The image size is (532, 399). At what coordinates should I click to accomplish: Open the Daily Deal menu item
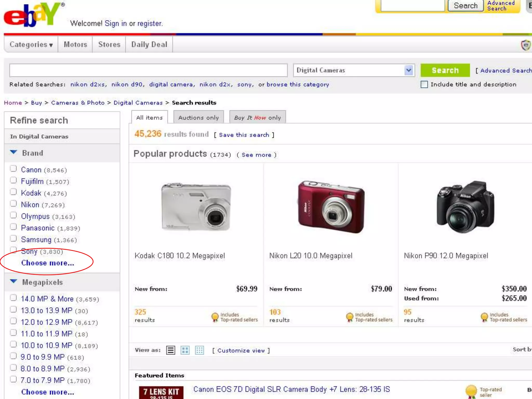149,45
